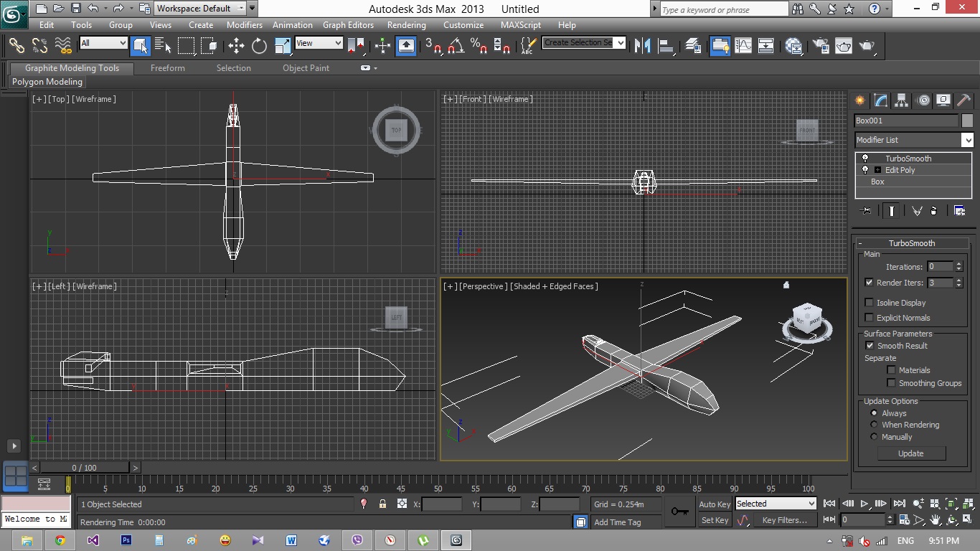Open the Modifiers menu
This screenshot has width=980, height=551.
click(245, 24)
